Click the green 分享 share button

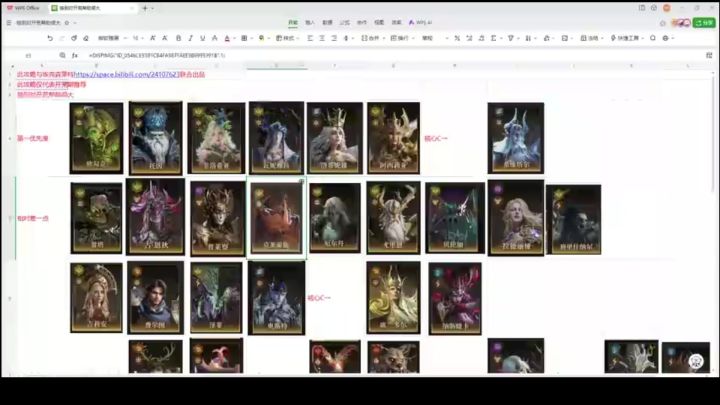[704, 22]
